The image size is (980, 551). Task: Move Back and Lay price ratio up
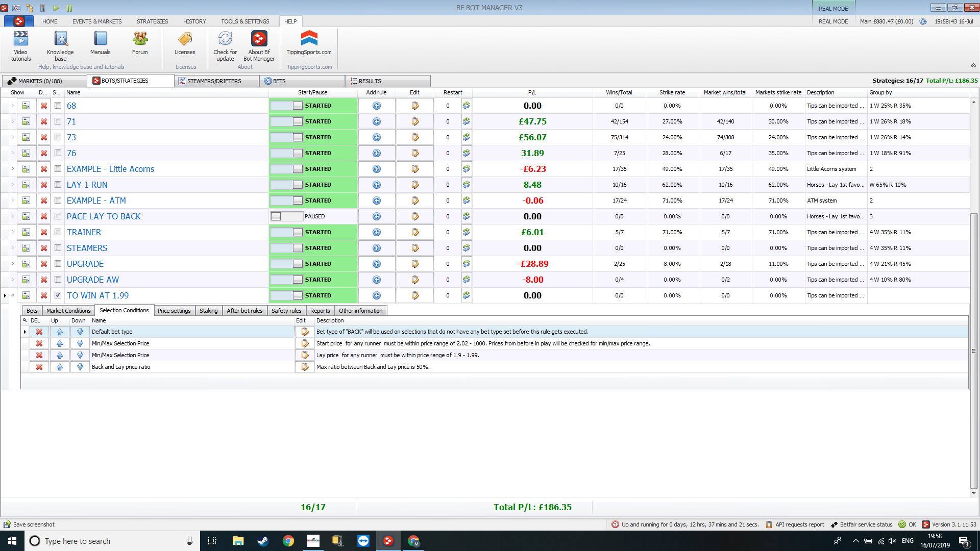tap(60, 367)
